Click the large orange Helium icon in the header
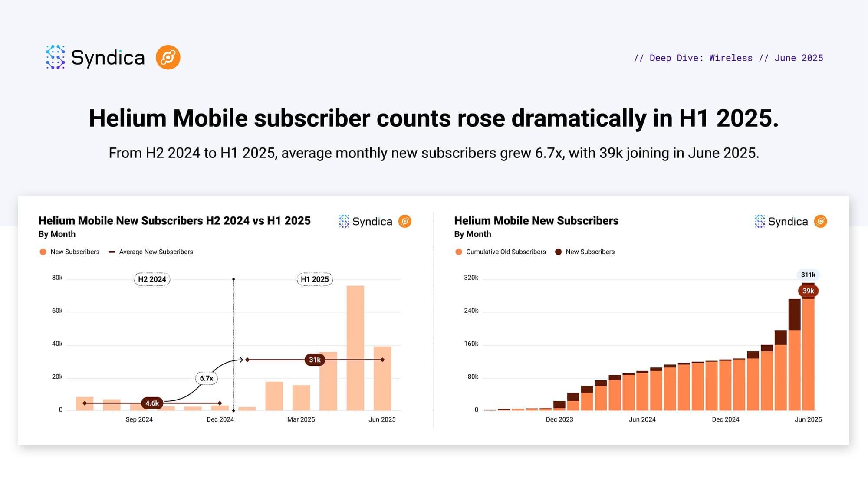Screen dimensions: 868x488 click(168, 57)
